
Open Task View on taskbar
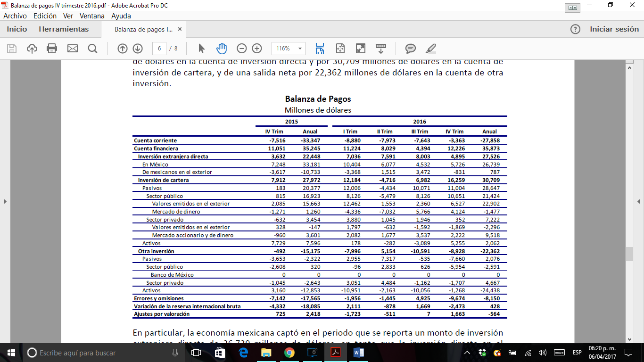[x=196, y=353]
